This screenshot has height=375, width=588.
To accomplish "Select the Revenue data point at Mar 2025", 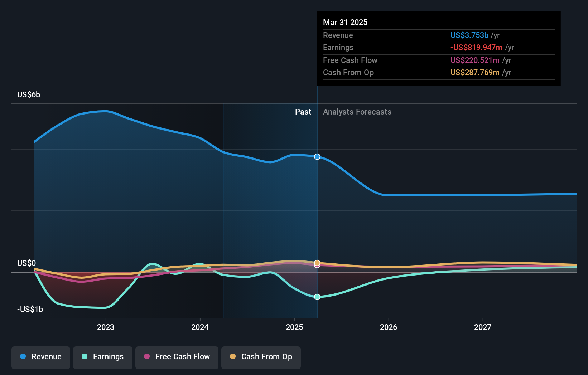I will point(317,157).
